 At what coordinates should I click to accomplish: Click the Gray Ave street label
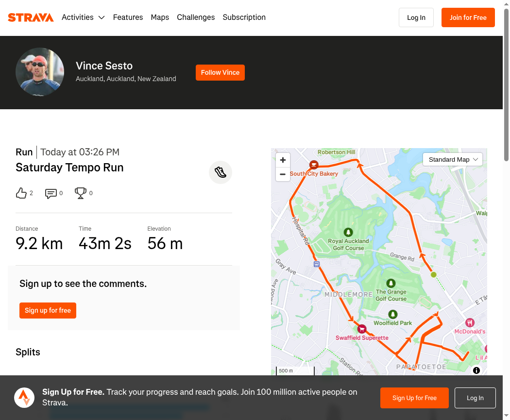pyautogui.click(x=286, y=267)
